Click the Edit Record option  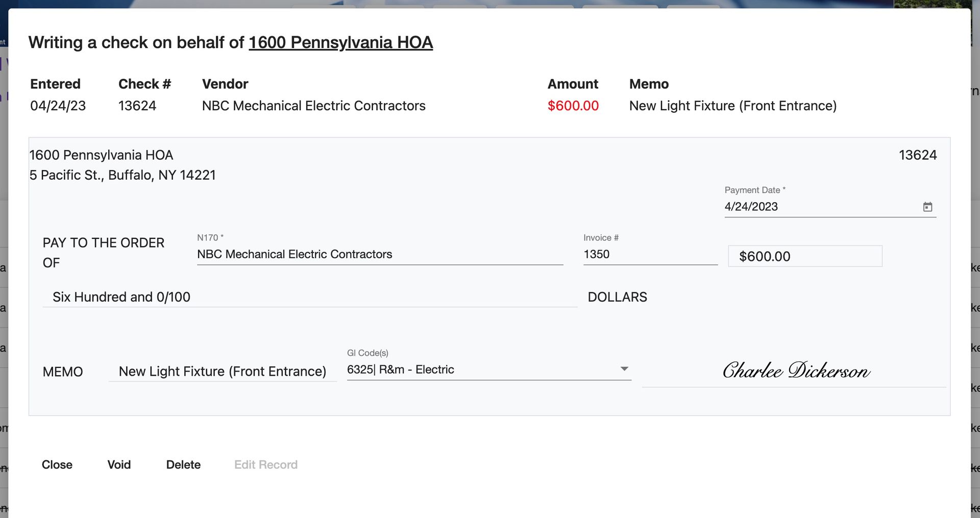coord(265,464)
